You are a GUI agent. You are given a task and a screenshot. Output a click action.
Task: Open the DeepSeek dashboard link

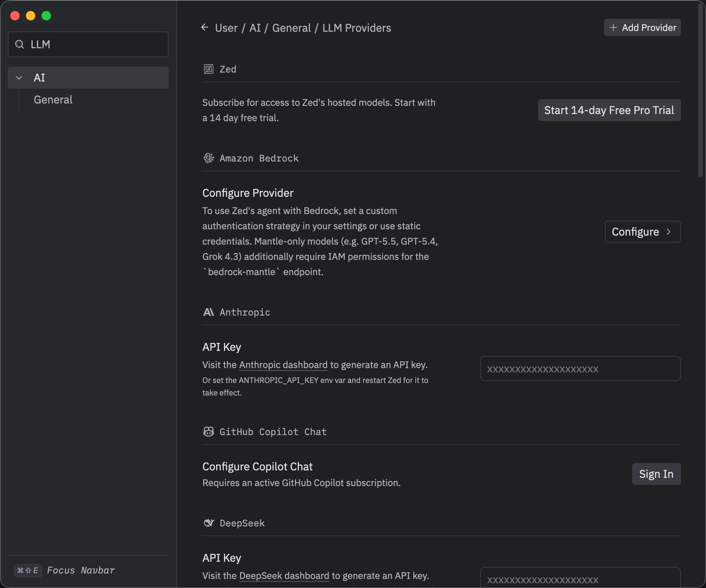[284, 576]
